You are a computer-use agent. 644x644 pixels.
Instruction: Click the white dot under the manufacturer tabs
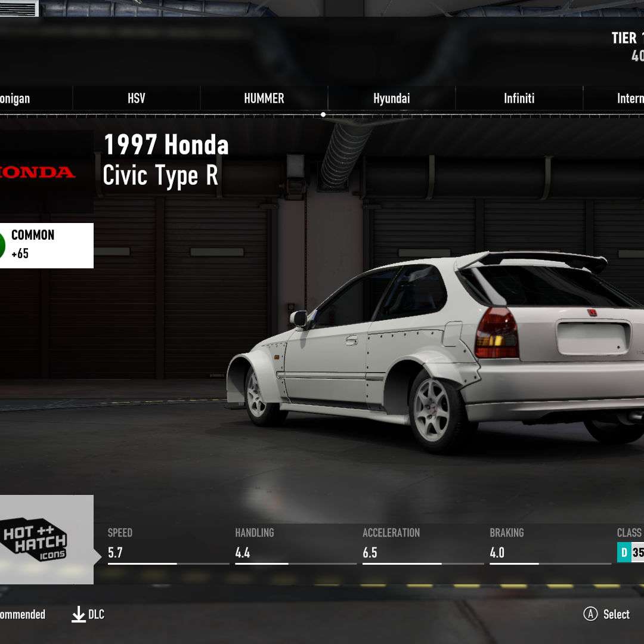323,114
